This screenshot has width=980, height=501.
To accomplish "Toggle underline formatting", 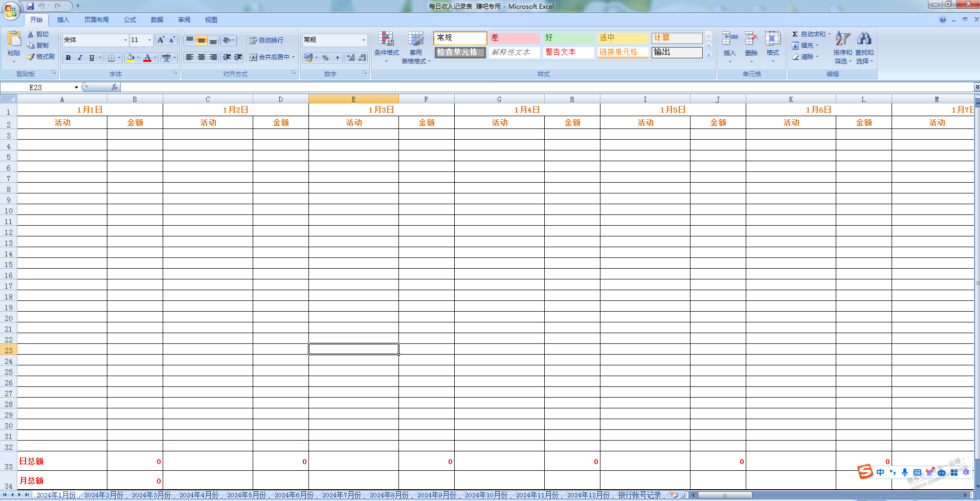I will (x=92, y=58).
